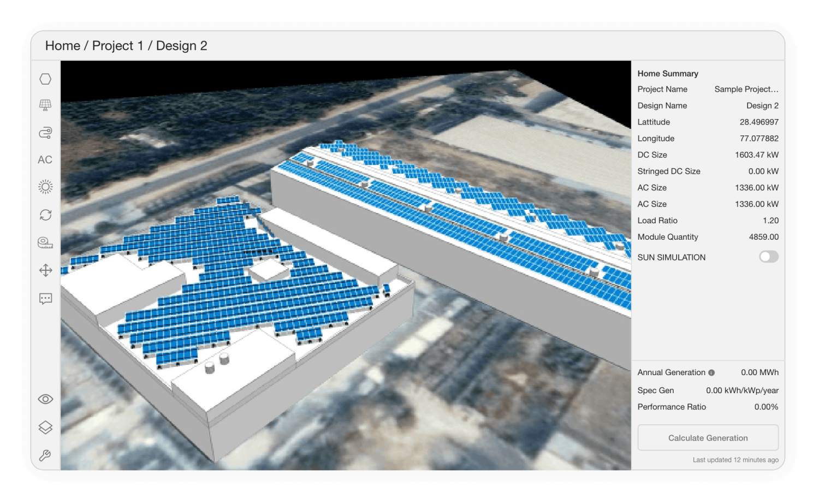Screen dimensions: 819x504
Task: Navigate to Project 1 in breadcrumb
Action: (117, 46)
